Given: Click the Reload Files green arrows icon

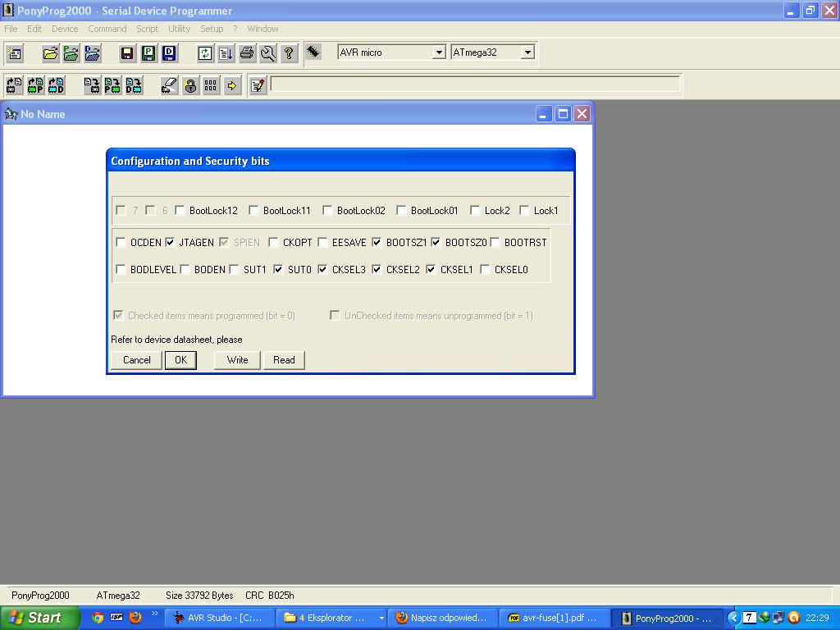Looking at the screenshot, I should click(205, 53).
